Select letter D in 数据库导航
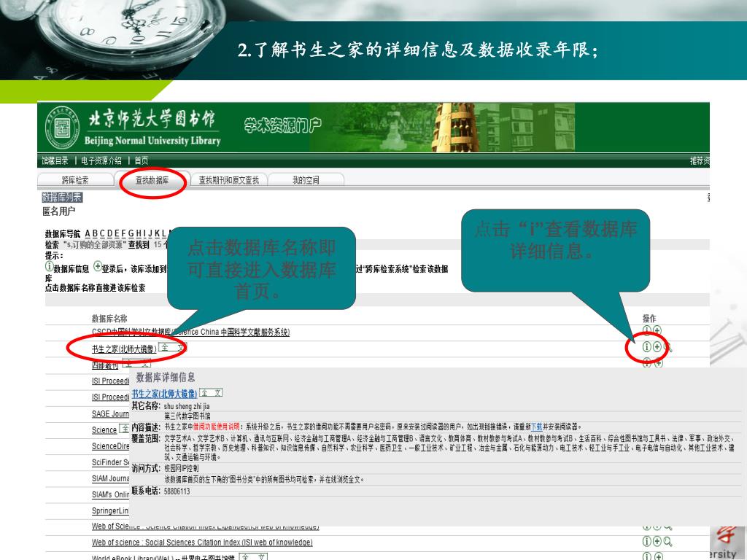Image resolution: width=747 pixels, height=560 pixels. [109, 233]
